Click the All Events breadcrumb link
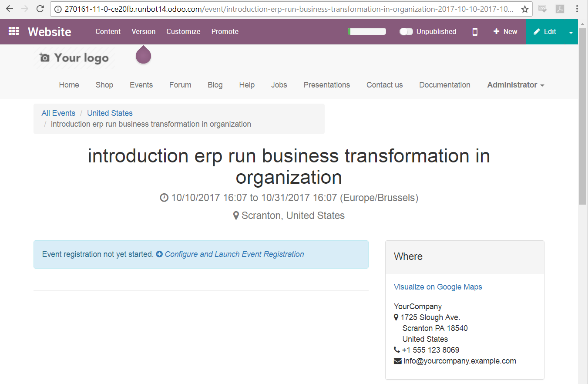Screen dimensions: 588x384 click(x=58, y=113)
